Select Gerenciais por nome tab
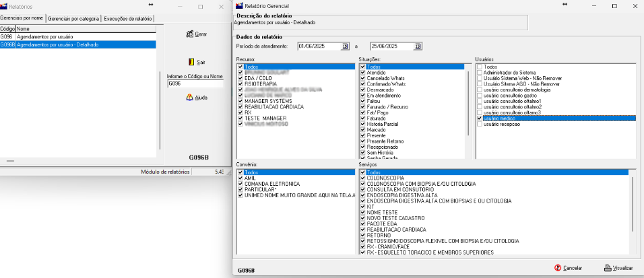644x278 pixels. tap(23, 18)
